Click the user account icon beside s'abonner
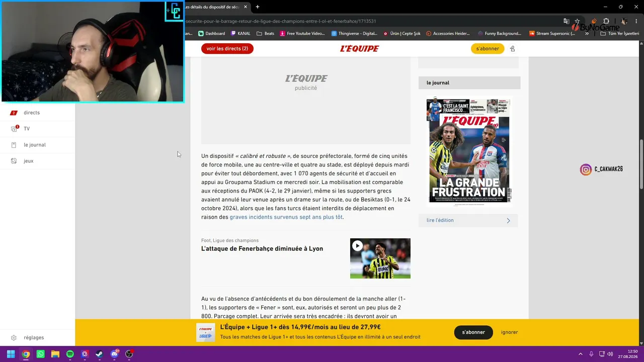Viewport: 644px width, 362px height. 512,49
